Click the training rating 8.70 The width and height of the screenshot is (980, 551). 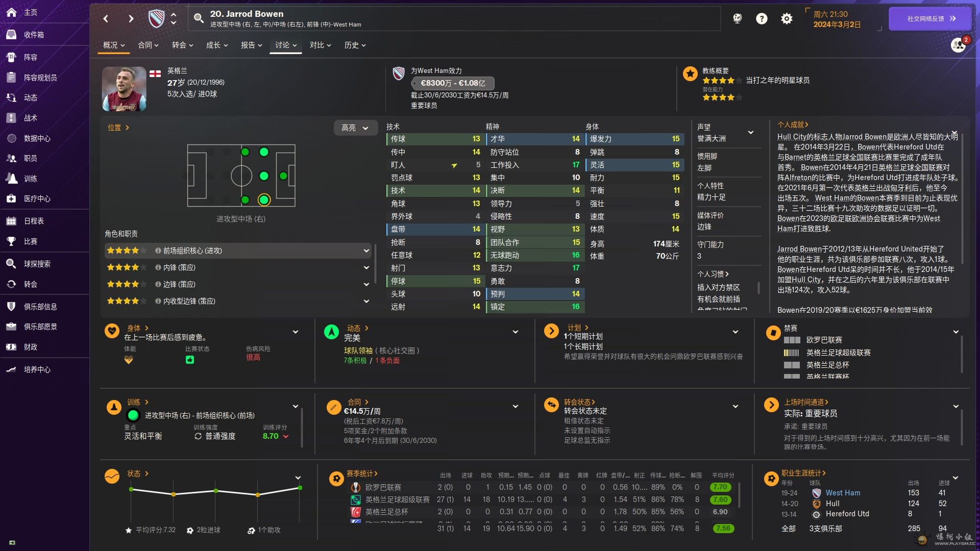point(271,436)
